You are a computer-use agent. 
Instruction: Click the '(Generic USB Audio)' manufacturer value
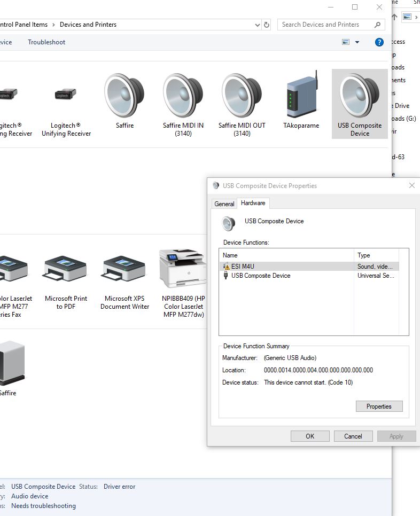290,358
